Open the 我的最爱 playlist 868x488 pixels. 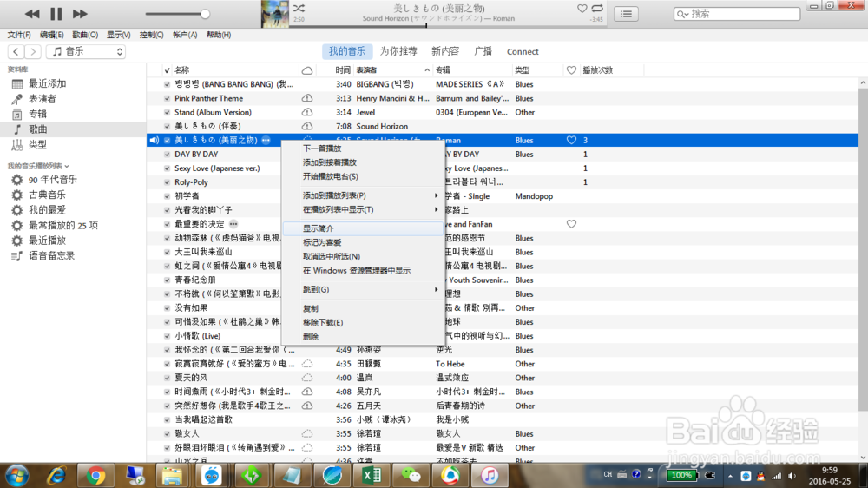(x=47, y=210)
